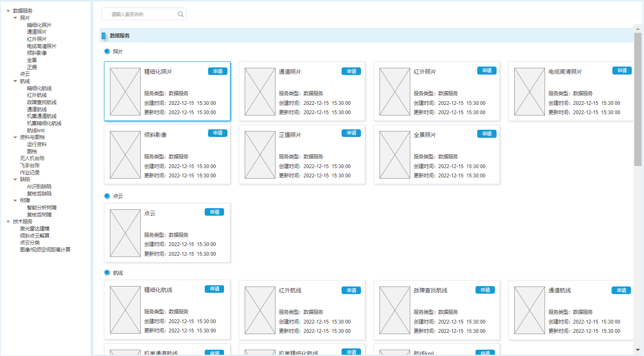This screenshot has width=644, height=356.
Task: Select 图像/视频空间距离计算 in the tree
Action: (45, 250)
